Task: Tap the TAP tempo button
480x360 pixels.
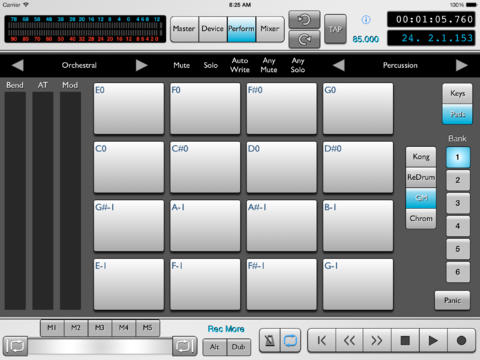Action: point(335,29)
